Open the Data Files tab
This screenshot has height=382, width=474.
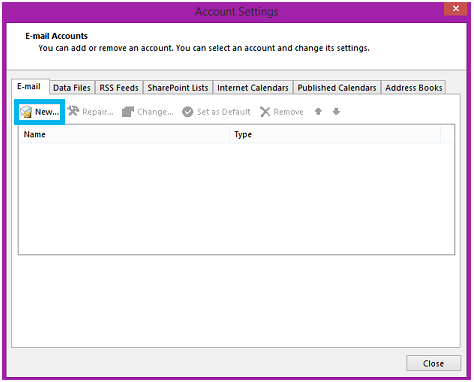click(x=72, y=88)
